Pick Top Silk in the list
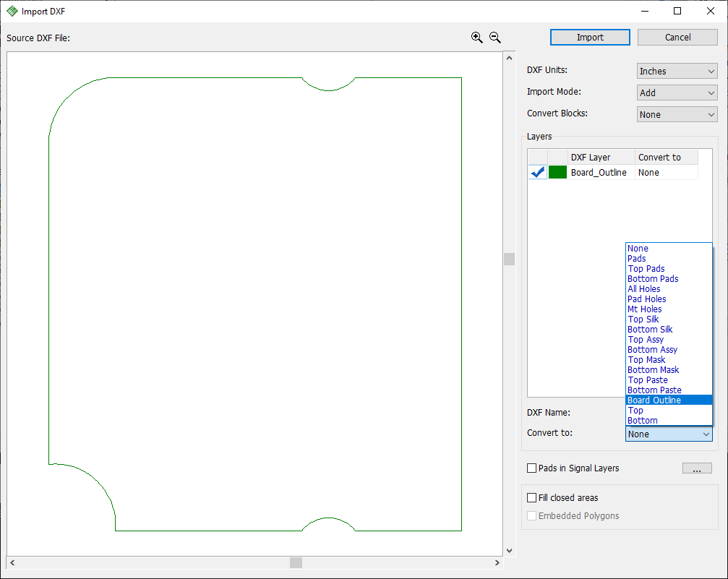Image resolution: width=728 pixels, height=579 pixels. (x=669, y=319)
